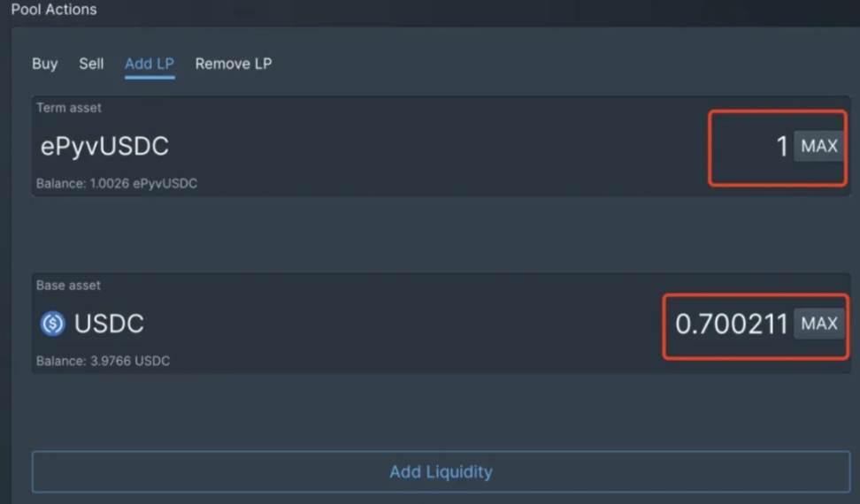This screenshot has width=860, height=504.
Task: Click the Base asset label
Action: coord(68,286)
